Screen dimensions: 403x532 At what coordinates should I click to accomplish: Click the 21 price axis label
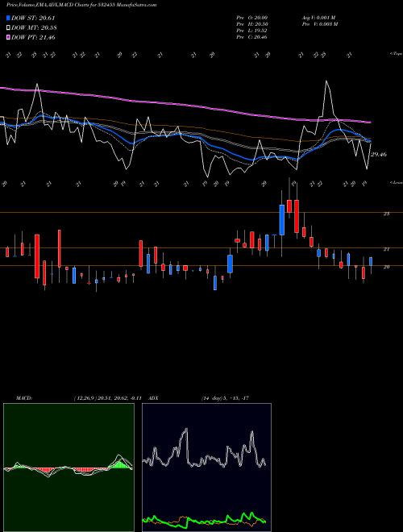click(x=386, y=249)
